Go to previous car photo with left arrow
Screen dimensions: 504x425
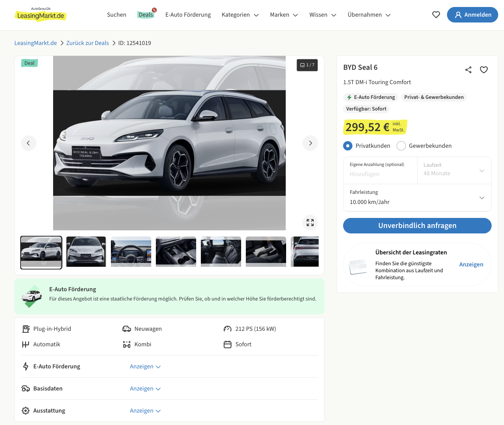point(29,143)
